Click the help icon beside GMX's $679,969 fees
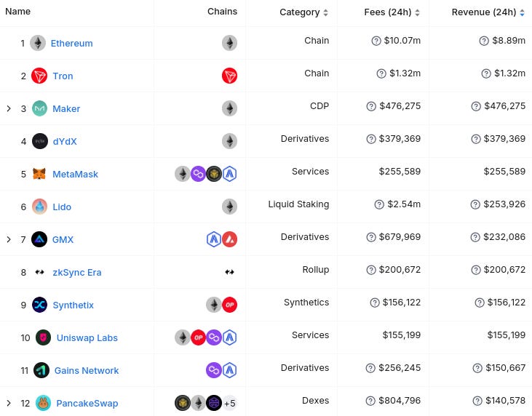 coord(371,237)
